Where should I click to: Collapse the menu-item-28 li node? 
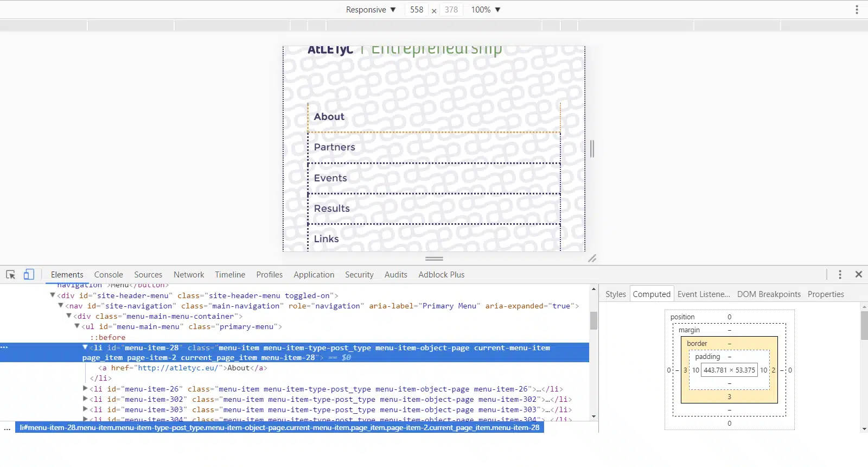coord(85,348)
